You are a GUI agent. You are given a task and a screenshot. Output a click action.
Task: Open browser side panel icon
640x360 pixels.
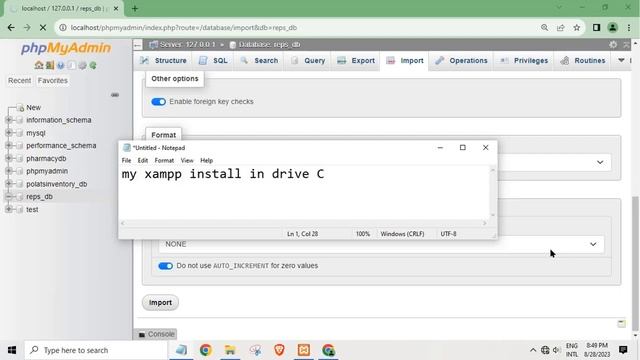[596, 28]
